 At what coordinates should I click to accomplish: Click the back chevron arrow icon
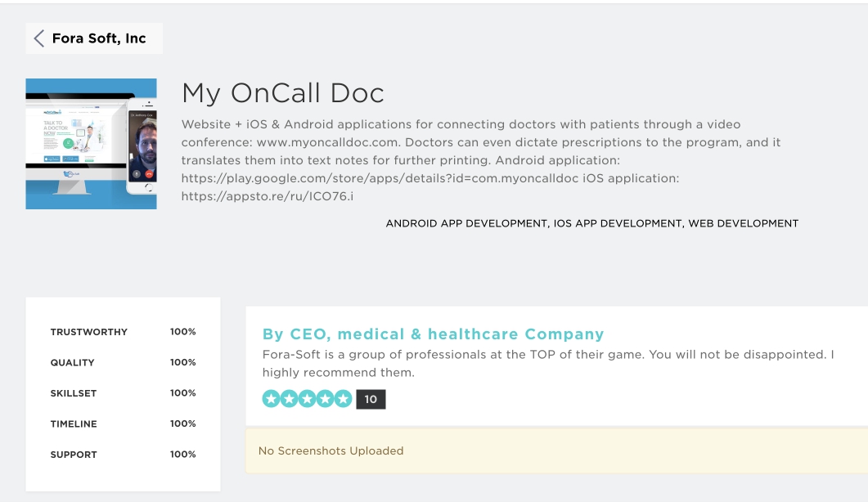point(38,38)
